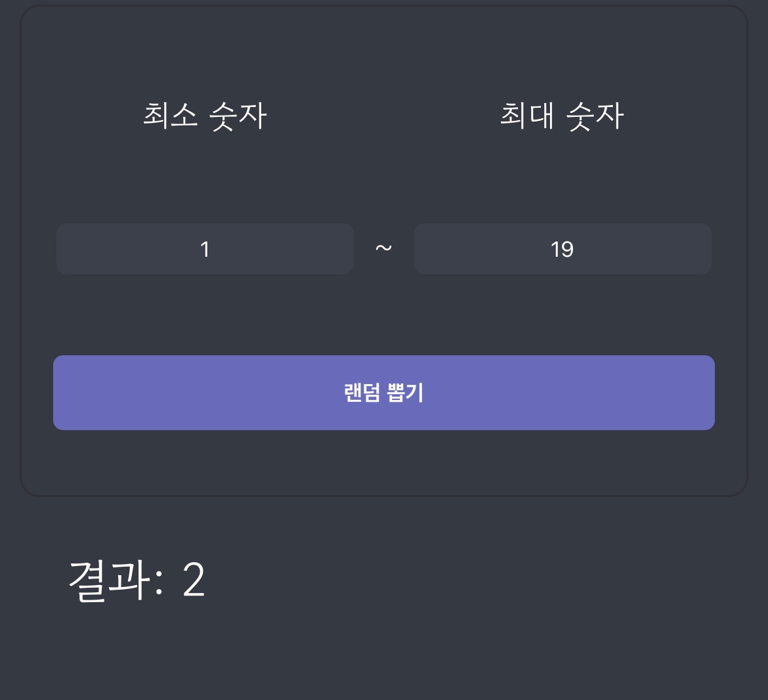Click the word 최대 in right heading
Image resolution: width=768 pixels, height=700 pixels.
coord(527,116)
